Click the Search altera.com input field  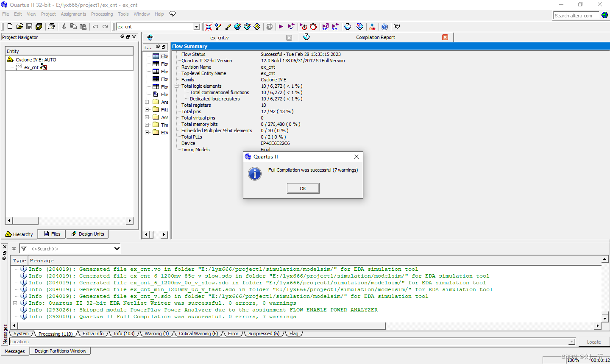point(577,16)
